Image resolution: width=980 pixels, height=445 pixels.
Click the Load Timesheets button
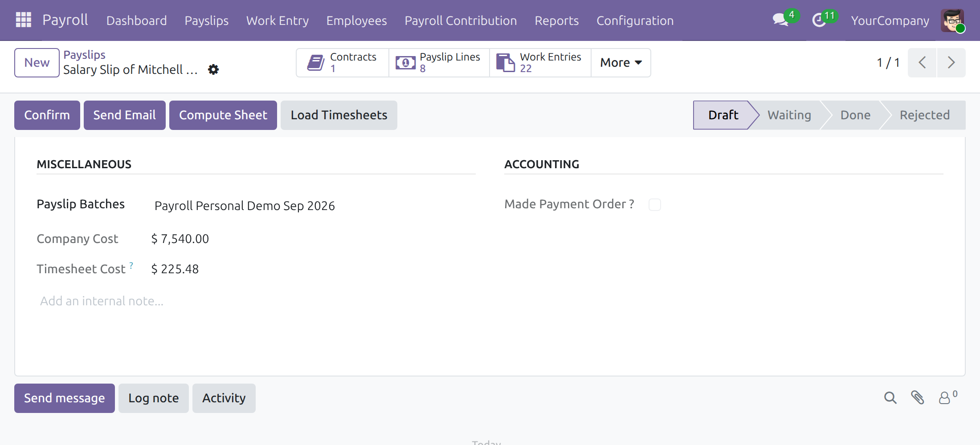pyautogui.click(x=339, y=115)
